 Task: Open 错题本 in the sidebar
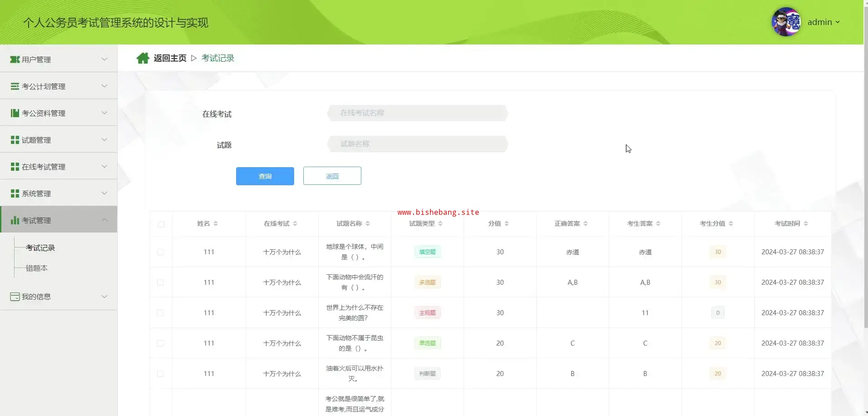pyautogui.click(x=37, y=268)
